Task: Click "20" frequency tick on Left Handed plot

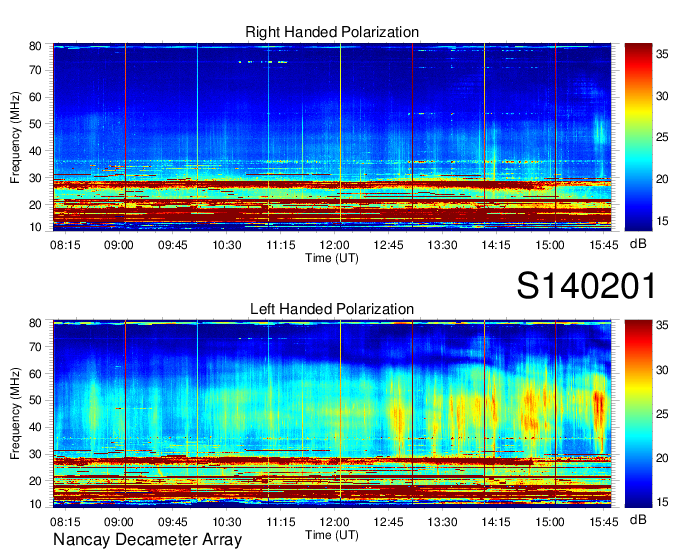Action: pyautogui.click(x=36, y=481)
